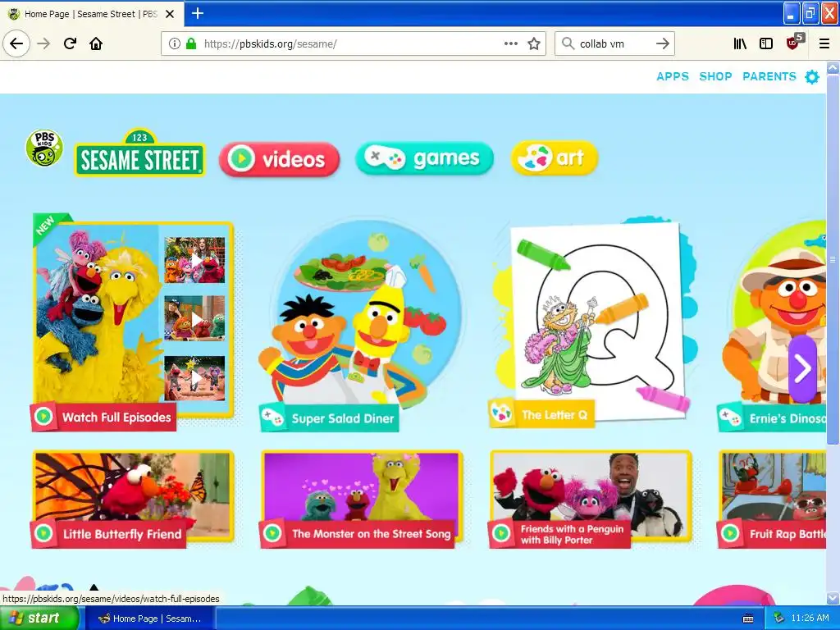The image size is (840, 630).
Task: Play the bottom small episode thumbnail
Action: coord(194,378)
